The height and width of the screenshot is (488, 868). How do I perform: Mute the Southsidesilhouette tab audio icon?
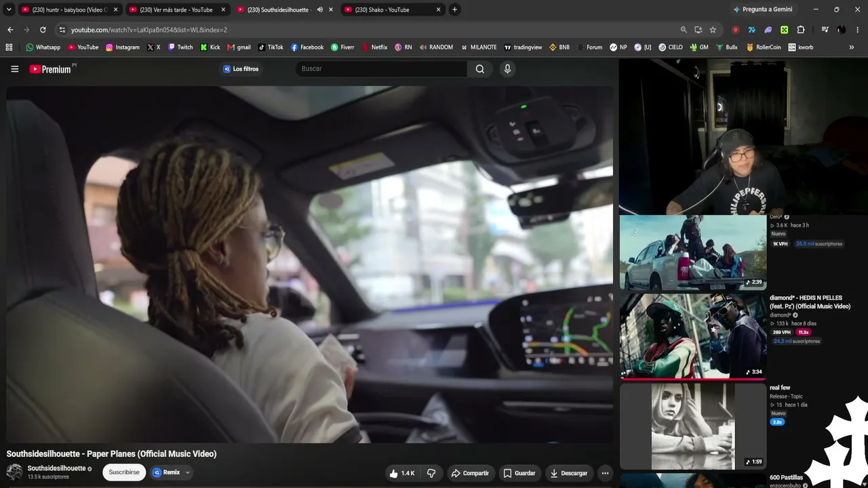[319, 9]
